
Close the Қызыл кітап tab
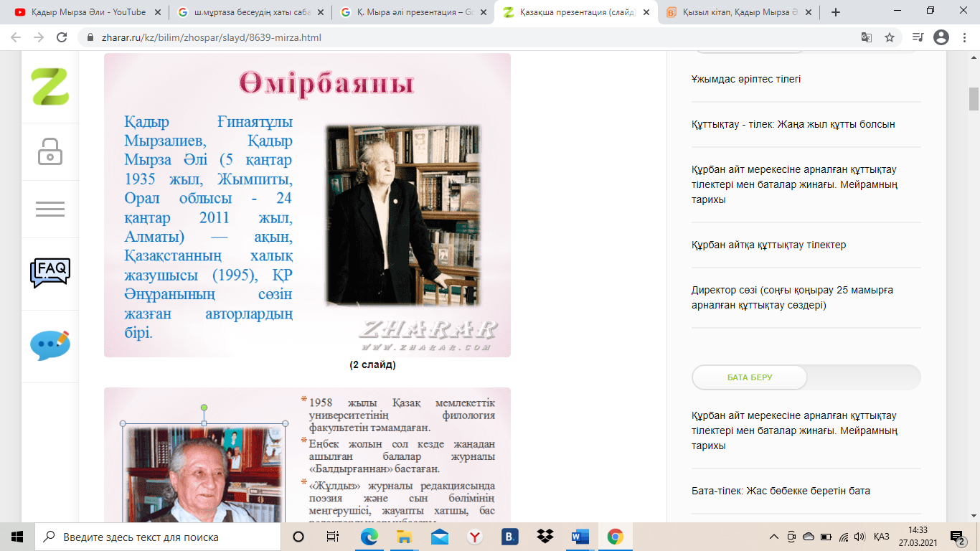point(810,12)
